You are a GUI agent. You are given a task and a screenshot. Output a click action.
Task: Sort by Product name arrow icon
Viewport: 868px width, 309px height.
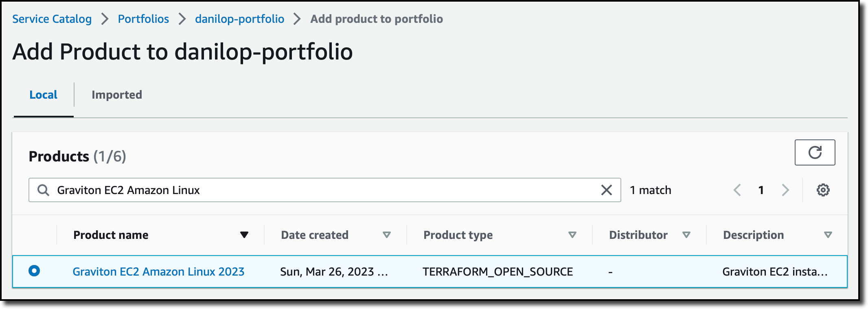[x=244, y=235]
